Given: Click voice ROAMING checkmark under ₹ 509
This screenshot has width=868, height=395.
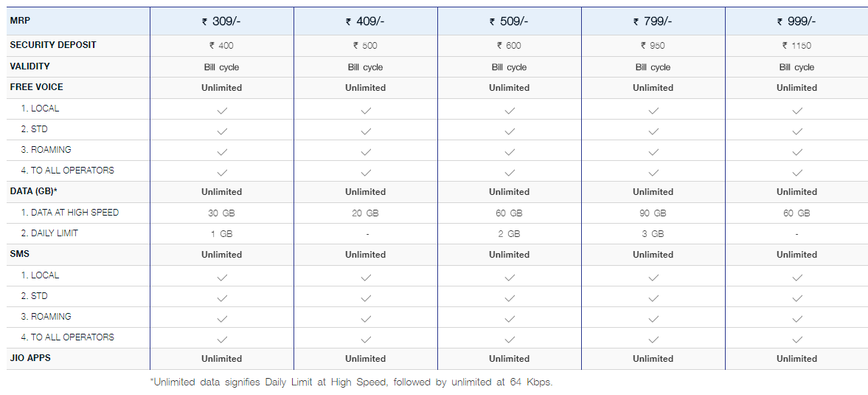Looking at the screenshot, I should pyautogui.click(x=510, y=152).
